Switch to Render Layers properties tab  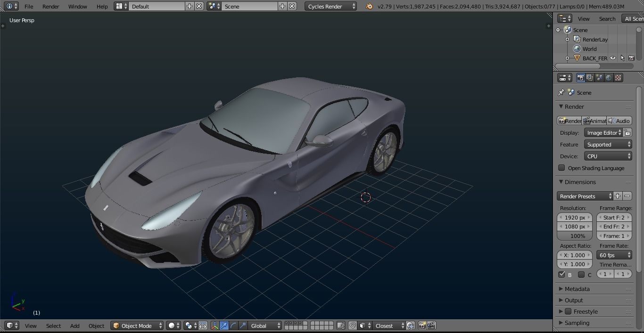[590, 78]
